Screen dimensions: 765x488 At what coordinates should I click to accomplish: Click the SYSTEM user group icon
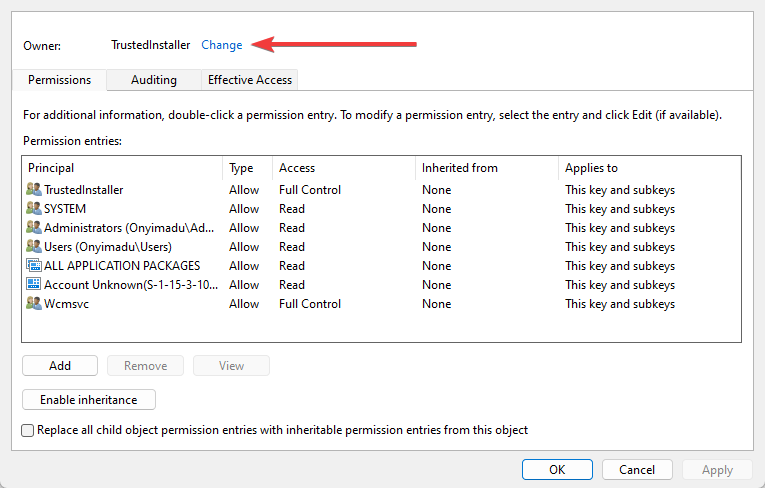coord(34,209)
